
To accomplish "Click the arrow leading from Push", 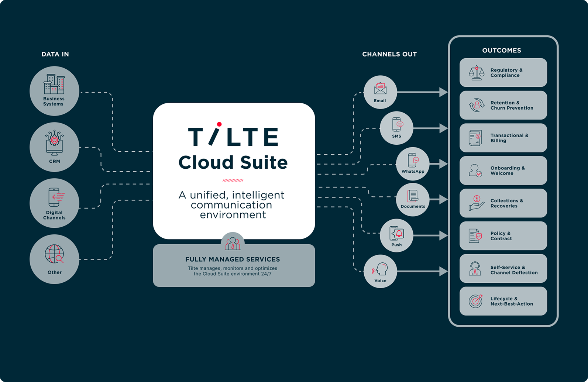I will (x=431, y=235).
